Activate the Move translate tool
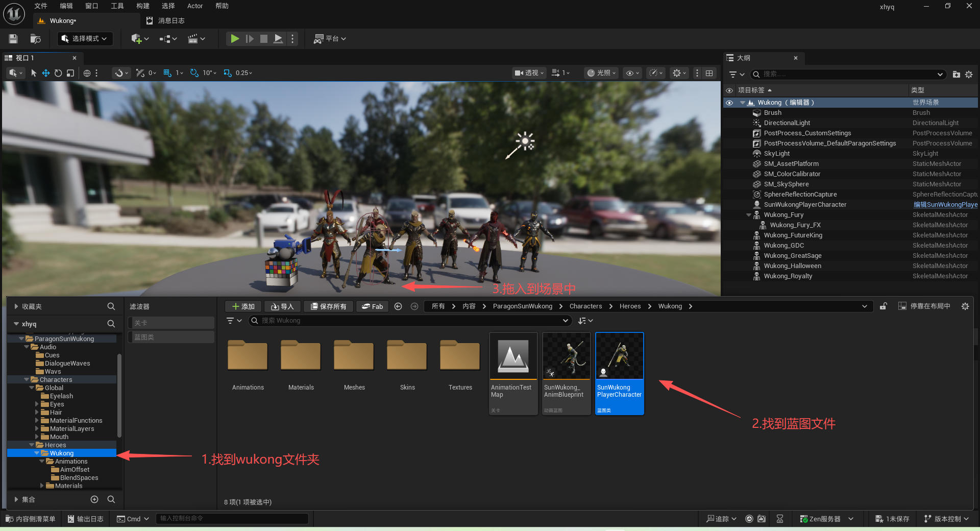Screen dimensions: 980x531 tap(46, 73)
